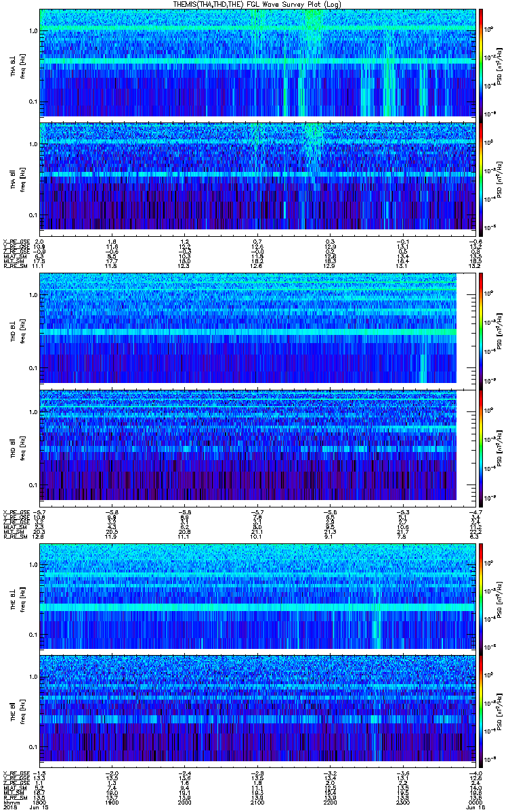Click the 0.1 frequency tick of THE B-parallel panel
The image size is (508, 812).
pos(33,746)
